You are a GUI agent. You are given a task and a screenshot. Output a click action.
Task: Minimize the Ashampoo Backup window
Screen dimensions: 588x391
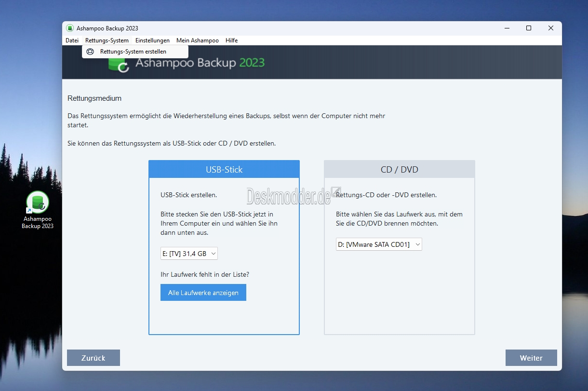click(507, 28)
